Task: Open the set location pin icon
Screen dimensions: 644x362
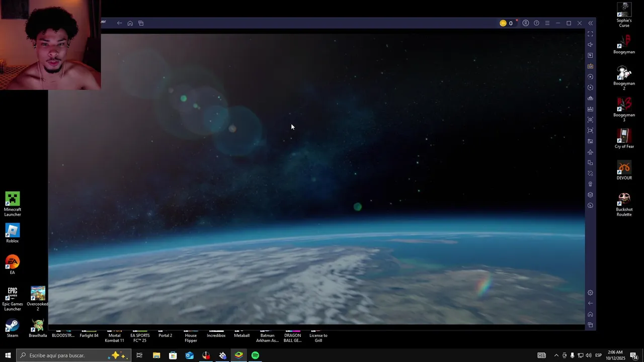Action: point(590,184)
